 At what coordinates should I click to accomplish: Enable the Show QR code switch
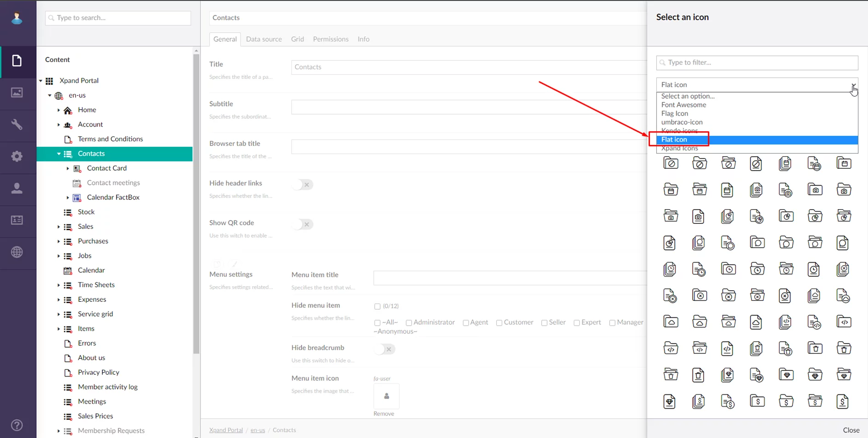tap(302, 224)
